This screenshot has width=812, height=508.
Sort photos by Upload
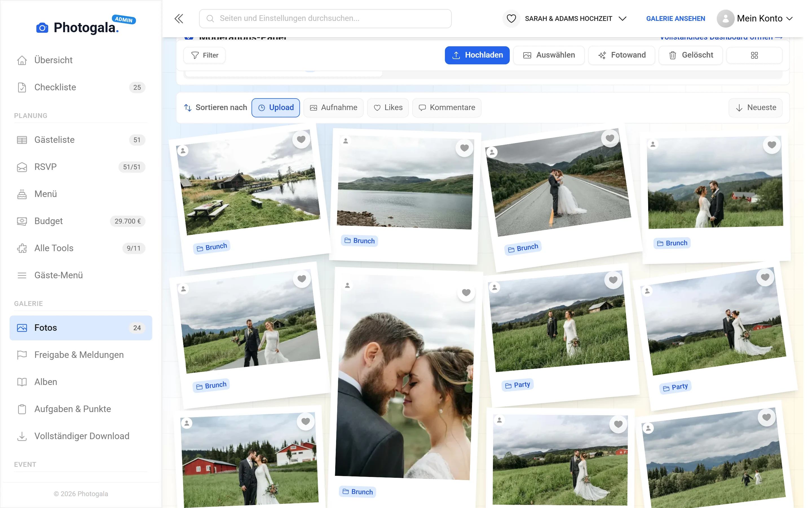pyautogui.click(x=276, y=108)
